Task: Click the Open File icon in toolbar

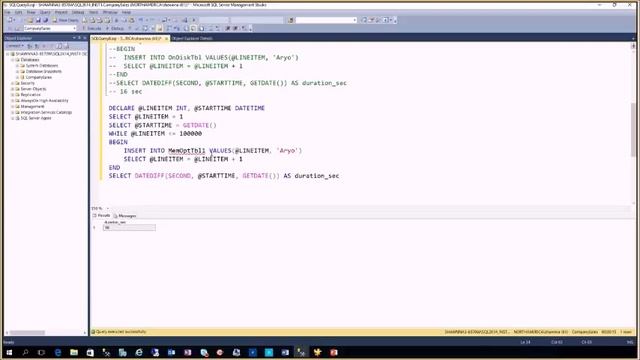Action: pyautogui.click(x=30, y=20)
